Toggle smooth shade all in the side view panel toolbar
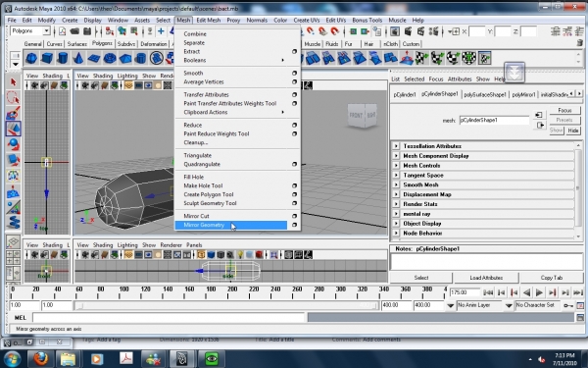Image resolution: width=588 pixels, height=368 pixels. point(211,255)
